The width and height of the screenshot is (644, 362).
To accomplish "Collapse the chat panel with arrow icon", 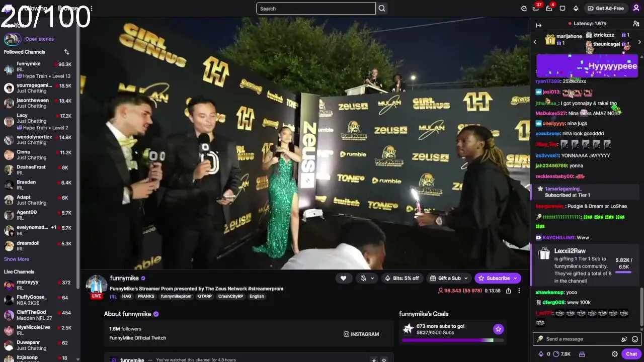I will 538,25.
